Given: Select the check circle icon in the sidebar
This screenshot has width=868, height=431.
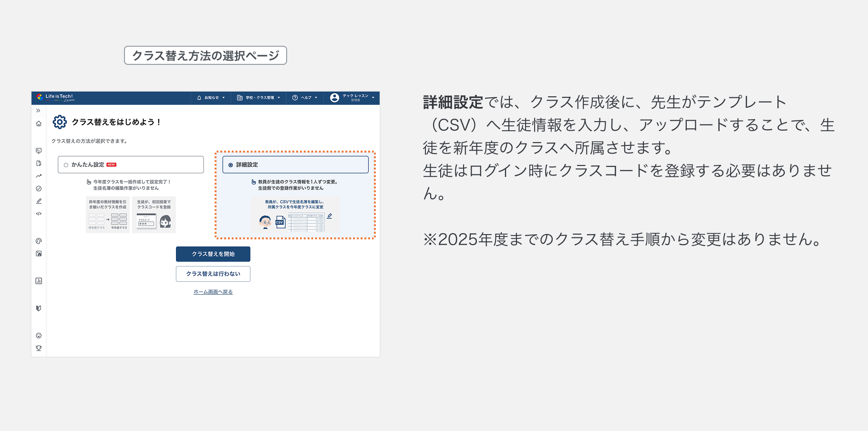Looking at the screenshot, I should (x=39, y=188).
